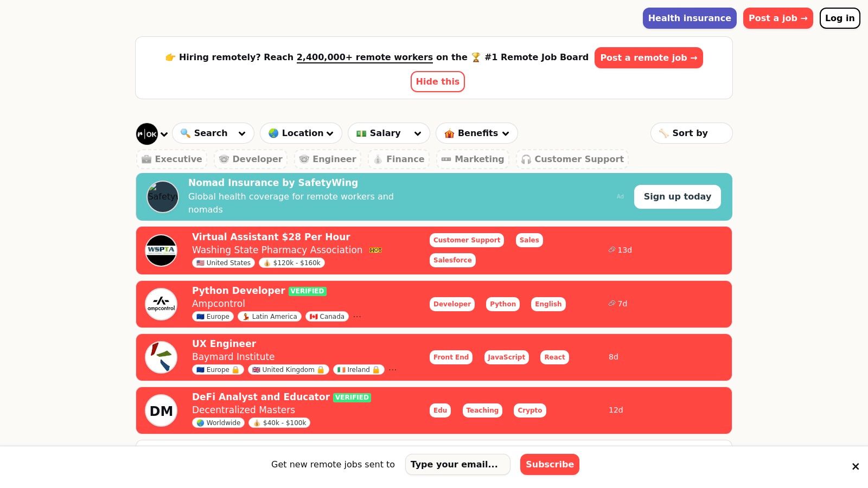The width and height of the screenshot is (868, 488).
Task: Click the Python skill tag
Action: click(x=503, y=304)
